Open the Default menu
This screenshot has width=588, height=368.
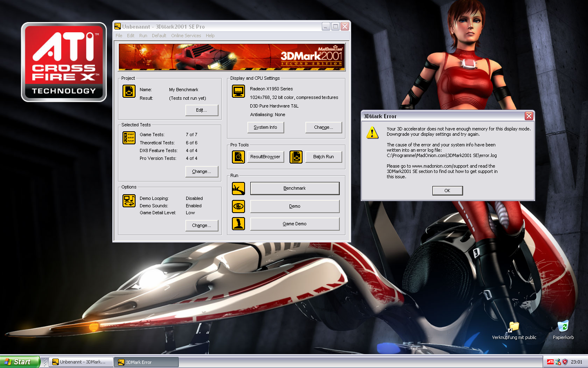[159, 36]
